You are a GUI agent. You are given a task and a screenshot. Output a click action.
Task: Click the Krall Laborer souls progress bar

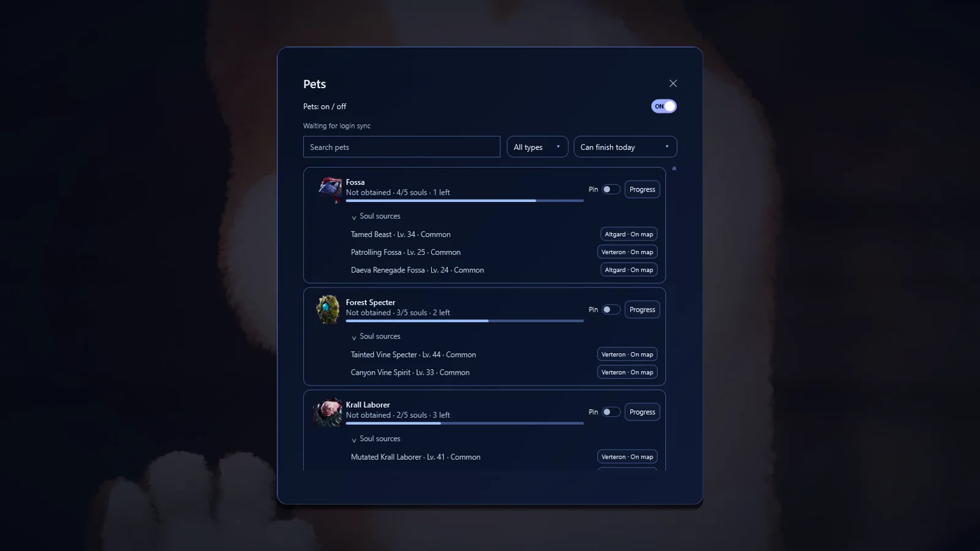(x=465, y=423)
